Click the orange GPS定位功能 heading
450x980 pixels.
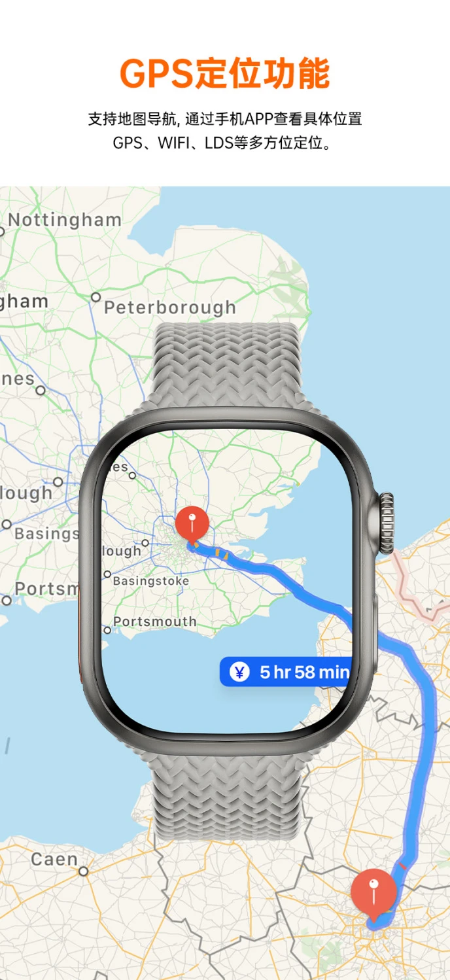point(224,73)
